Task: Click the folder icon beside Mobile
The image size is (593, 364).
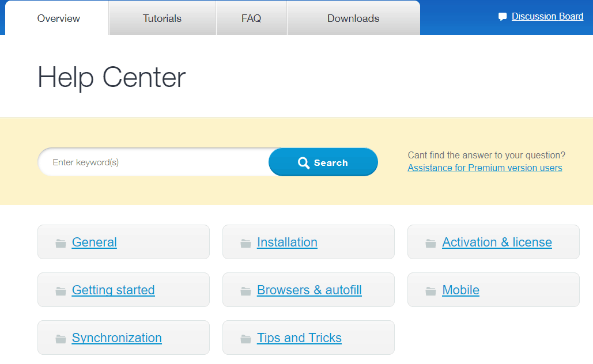Action: 430,290
